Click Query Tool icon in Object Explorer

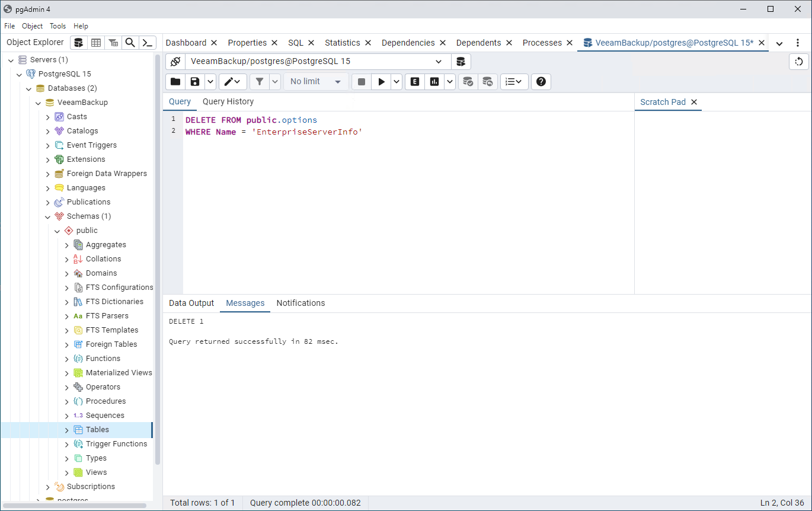[x=79, y=43]
